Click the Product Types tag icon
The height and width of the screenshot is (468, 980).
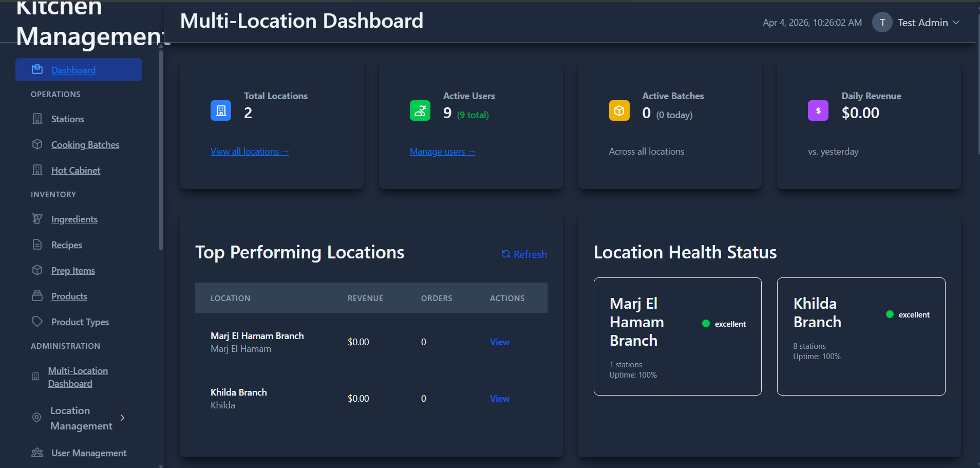tap(37, 321)
